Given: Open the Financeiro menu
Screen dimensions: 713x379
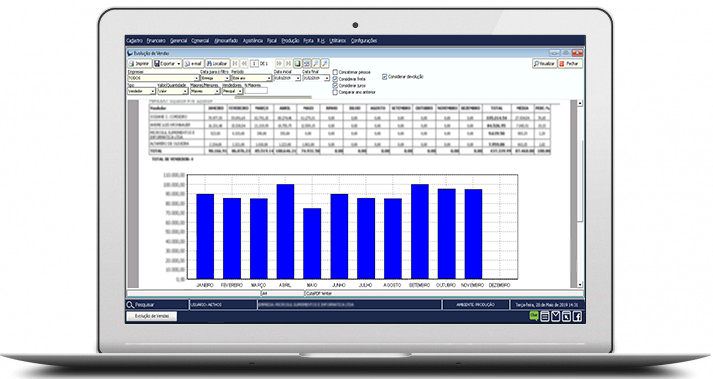Looking at the screenshot, I should click(156, 40).
